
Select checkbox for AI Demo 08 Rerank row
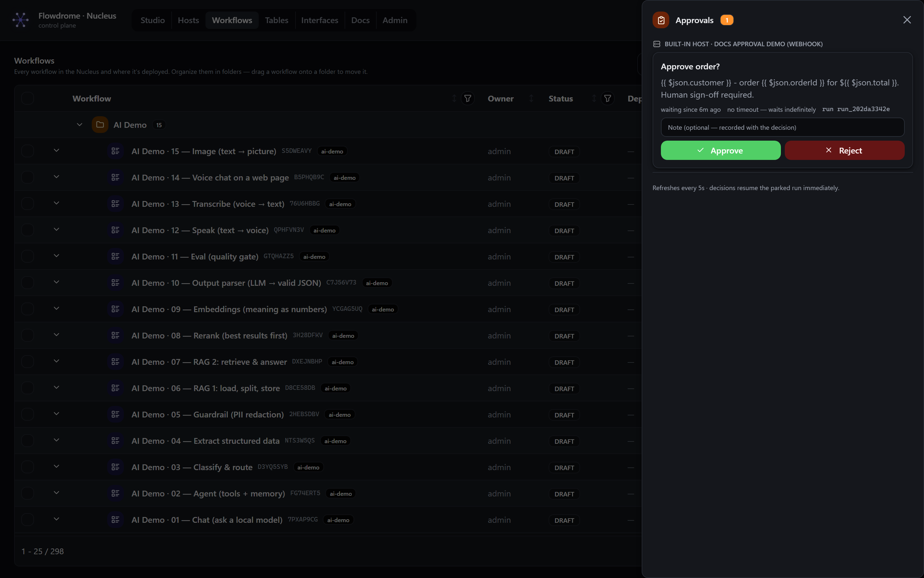pos(28,335)
